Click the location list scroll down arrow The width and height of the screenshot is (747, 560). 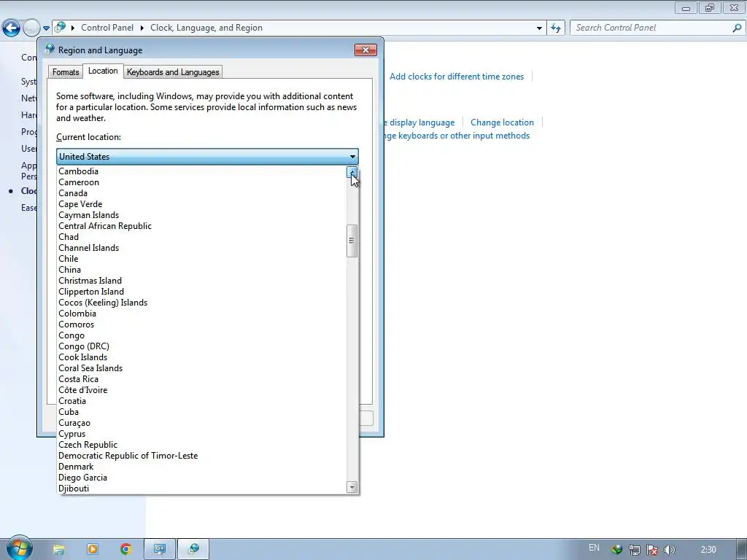point(352,487)
